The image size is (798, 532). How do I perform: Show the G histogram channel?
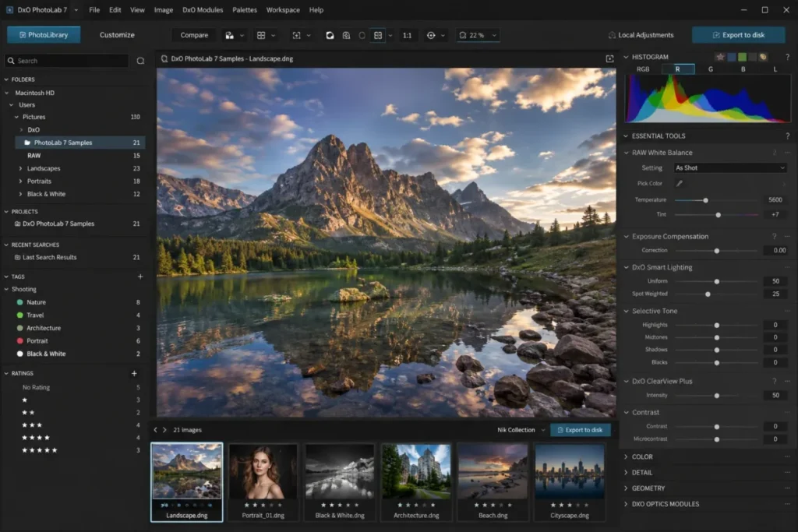[711, 69]
